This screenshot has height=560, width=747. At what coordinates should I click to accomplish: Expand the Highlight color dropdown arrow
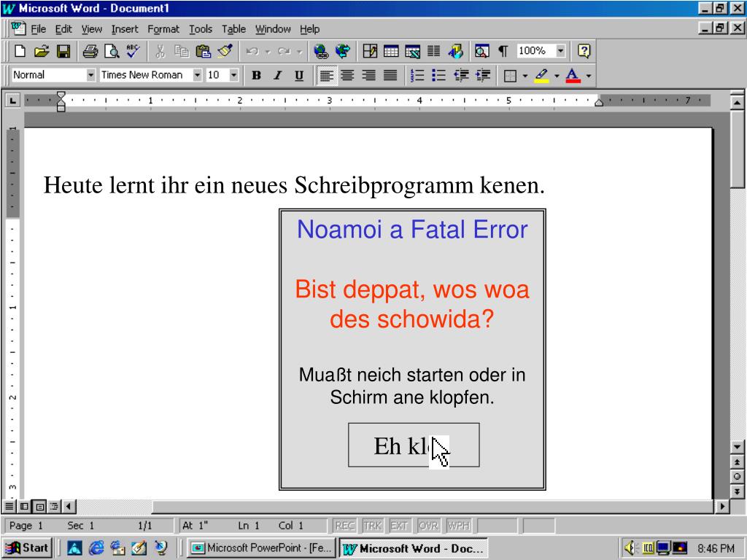tap(557, 75)
